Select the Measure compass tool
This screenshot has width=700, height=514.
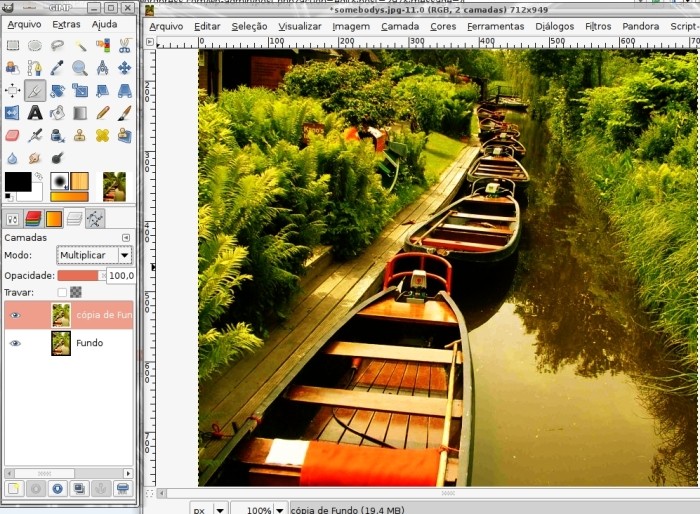102,68
